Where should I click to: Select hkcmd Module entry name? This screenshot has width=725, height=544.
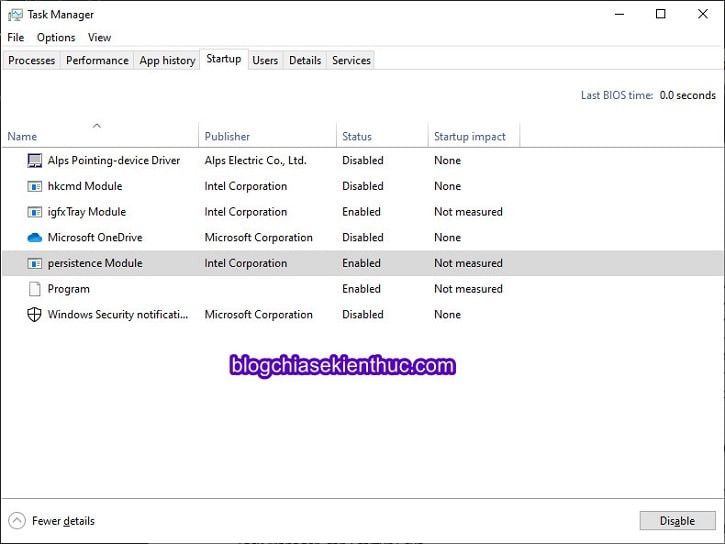85,186
